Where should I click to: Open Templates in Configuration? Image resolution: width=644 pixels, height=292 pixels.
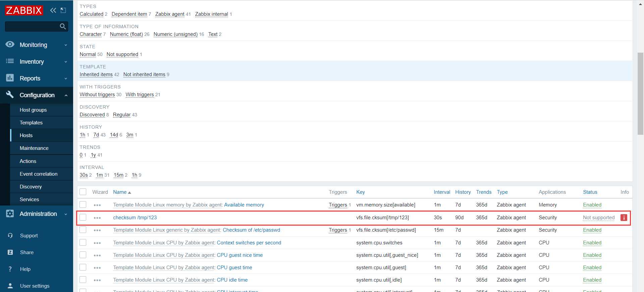point(31,122)
